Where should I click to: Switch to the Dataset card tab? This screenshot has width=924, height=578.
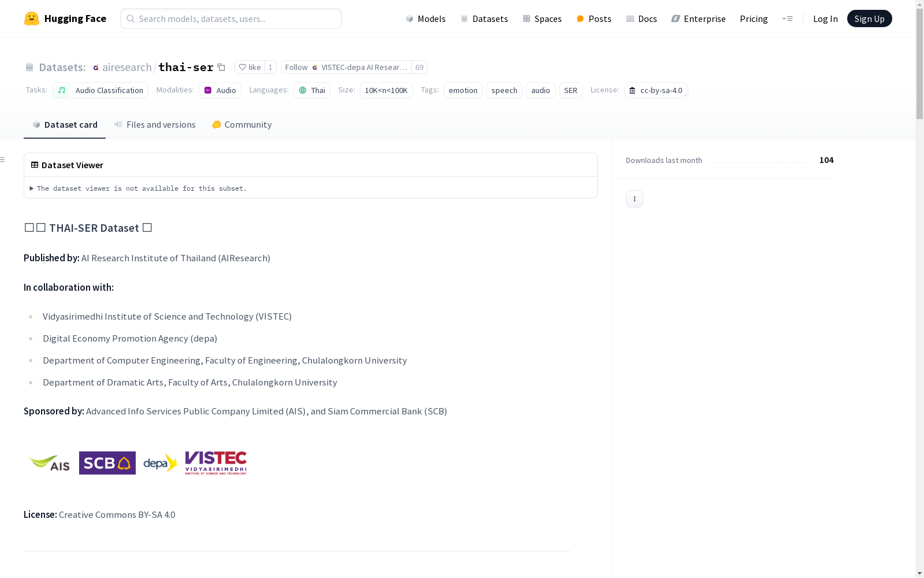[x=65, y=125]
